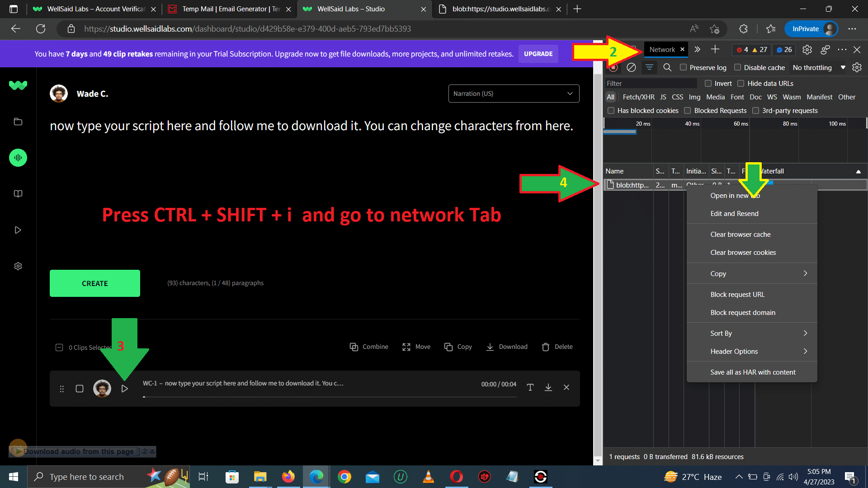Clear the DevTools network log icon
This screenshot has width=868, height=488.
pos(631,67)
